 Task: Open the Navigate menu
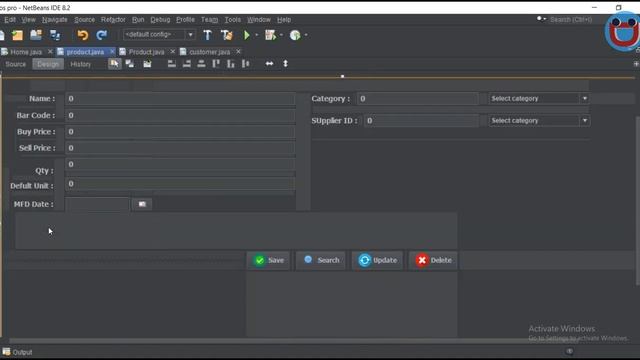coord(54,20)
